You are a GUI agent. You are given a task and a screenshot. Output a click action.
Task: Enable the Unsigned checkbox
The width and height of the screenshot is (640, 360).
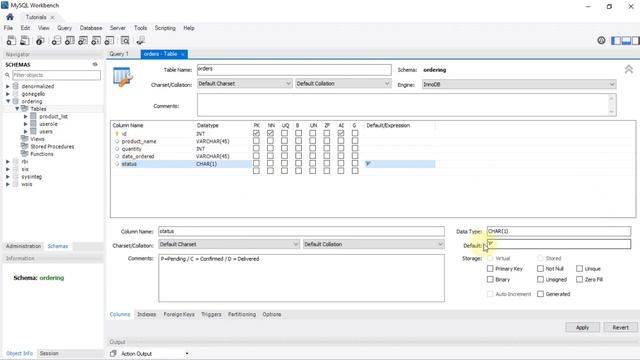[540, 280]
